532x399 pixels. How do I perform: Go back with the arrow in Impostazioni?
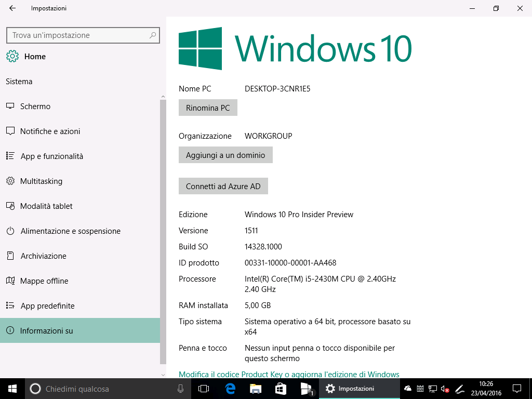12,8
